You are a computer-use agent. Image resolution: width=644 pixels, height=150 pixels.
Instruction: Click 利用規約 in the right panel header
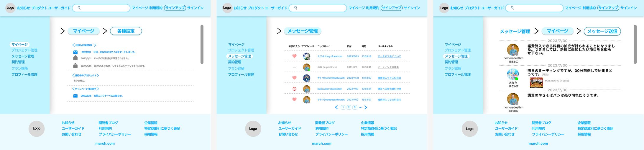(x=589, y=8)
